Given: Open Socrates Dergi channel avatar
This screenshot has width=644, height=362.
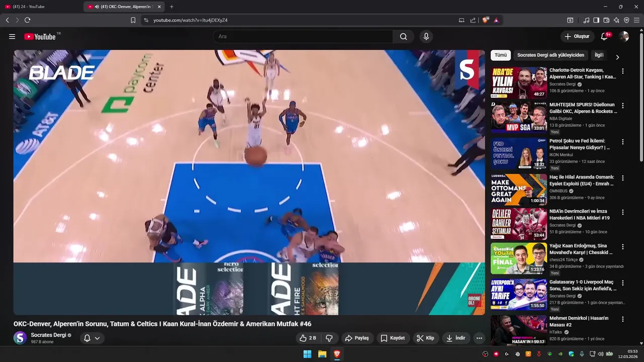Looking at the screenshot, I should [x=20, y=338].
